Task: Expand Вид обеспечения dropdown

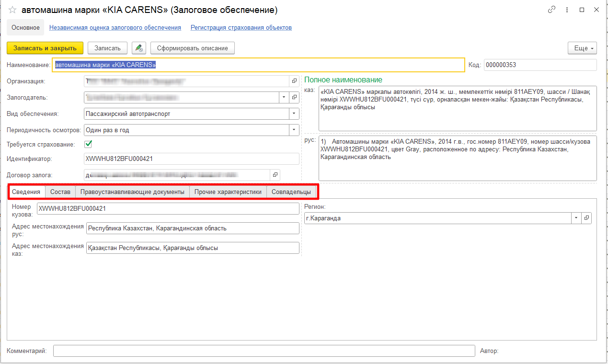Action: pyautogui.click(x=294, y=114)
